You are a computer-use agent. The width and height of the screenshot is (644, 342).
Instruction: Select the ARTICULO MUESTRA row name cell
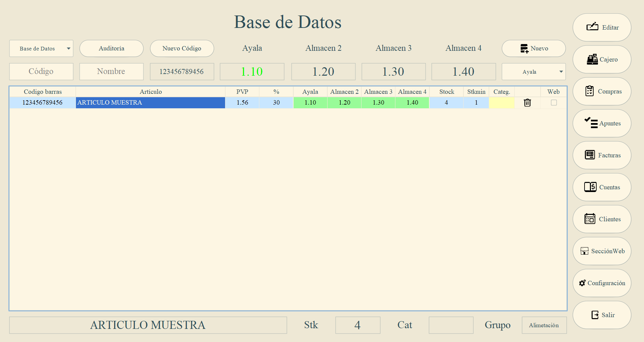151,103
